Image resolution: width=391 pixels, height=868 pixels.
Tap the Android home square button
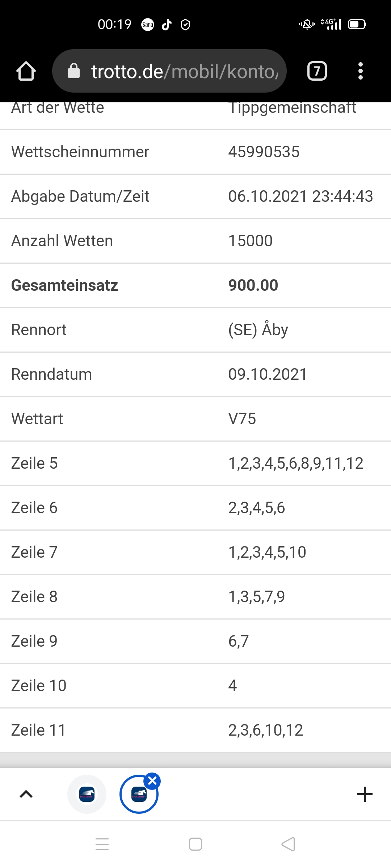point(195,844)
